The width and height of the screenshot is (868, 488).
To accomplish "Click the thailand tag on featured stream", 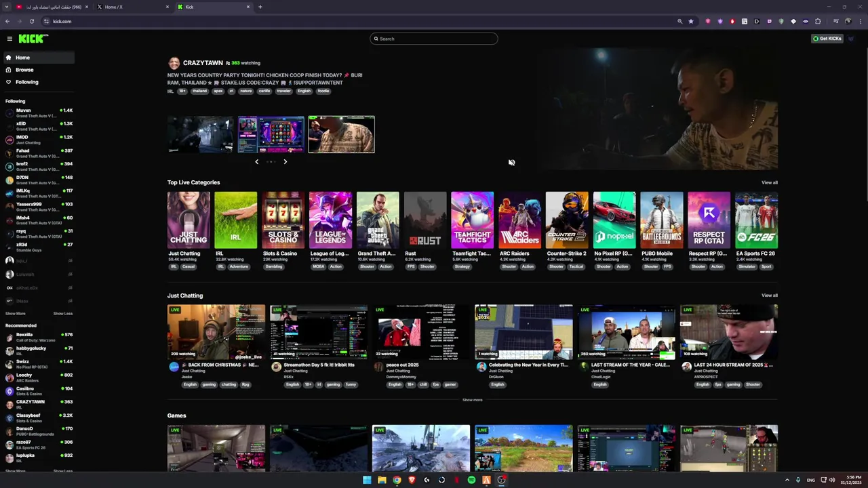I will tap(199, 91).
